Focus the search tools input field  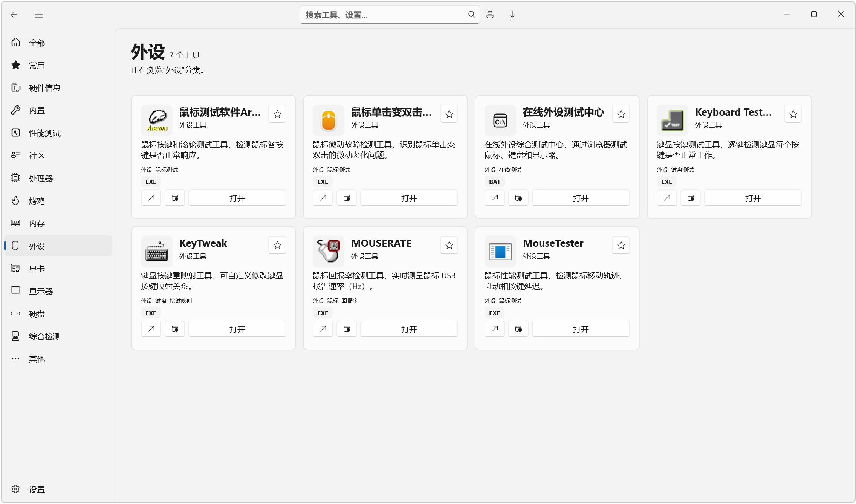click(x=390, y=15)
